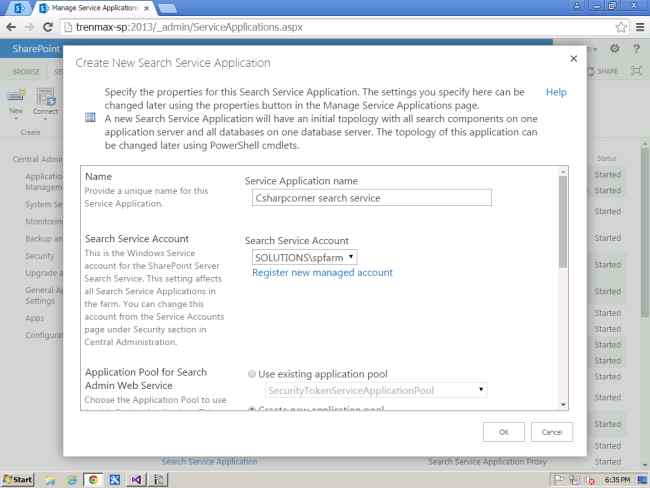Select the Manage Service Applications browser tab
This screenshot has height=488, width=650.
[x=94, y=8]
